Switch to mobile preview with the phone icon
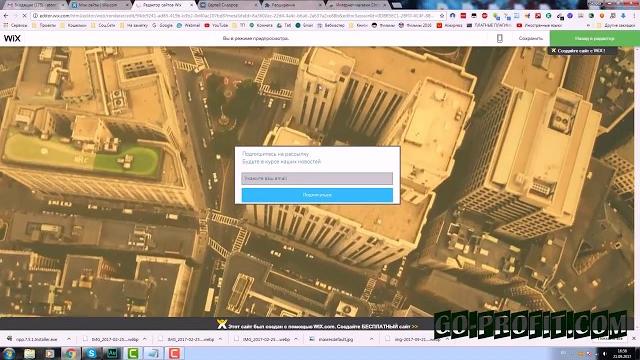 pyautogui.click(x=500, y=38)
